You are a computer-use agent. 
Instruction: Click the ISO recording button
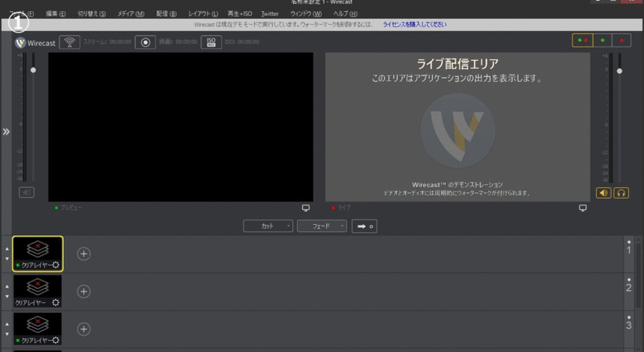(x=211, y=42)
